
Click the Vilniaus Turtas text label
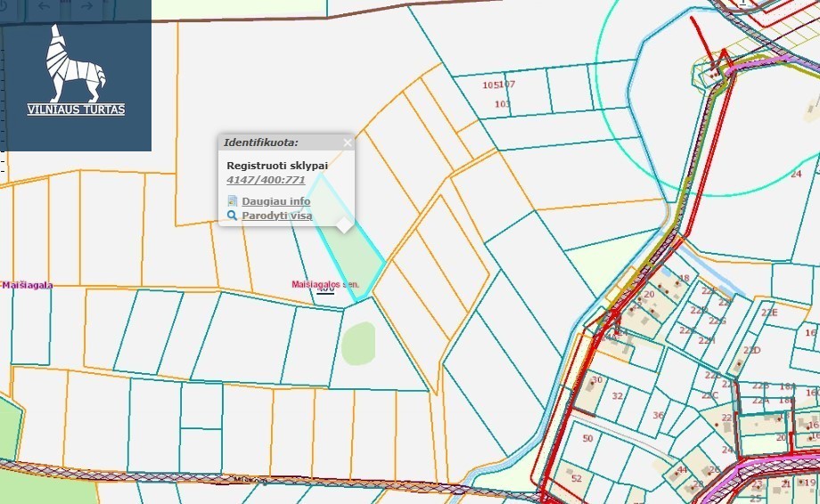click(76, 110)
